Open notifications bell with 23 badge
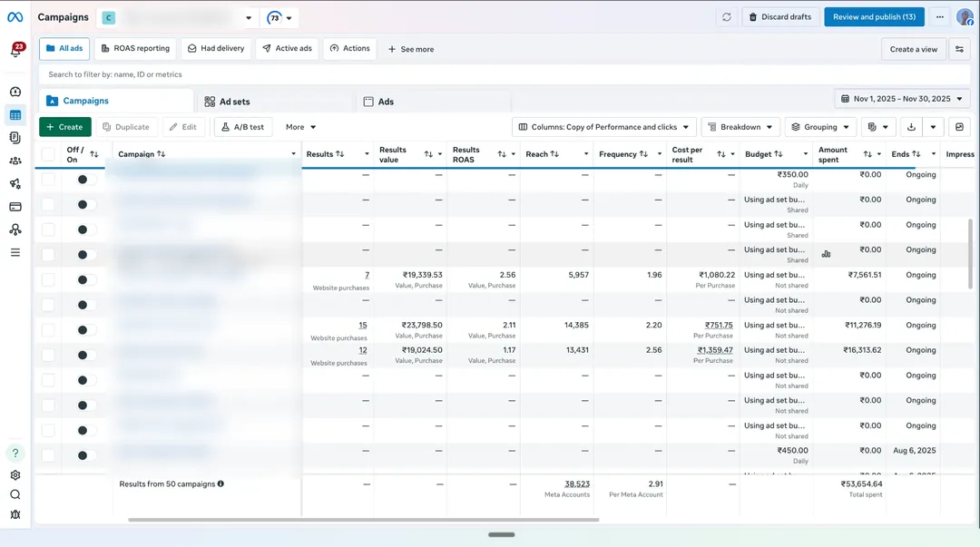 point(15,51)
